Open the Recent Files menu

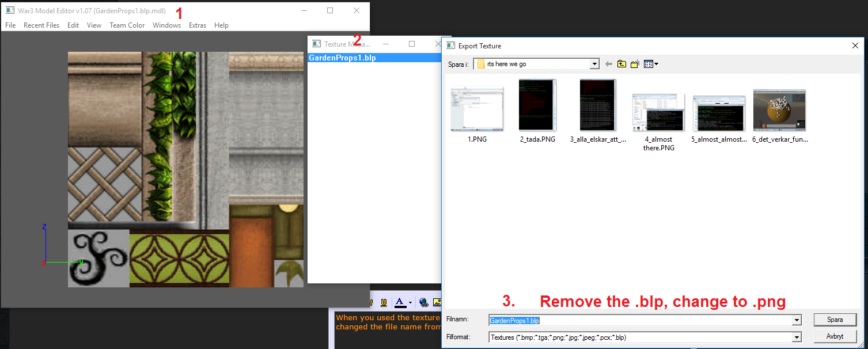click(x=41, y=25)
